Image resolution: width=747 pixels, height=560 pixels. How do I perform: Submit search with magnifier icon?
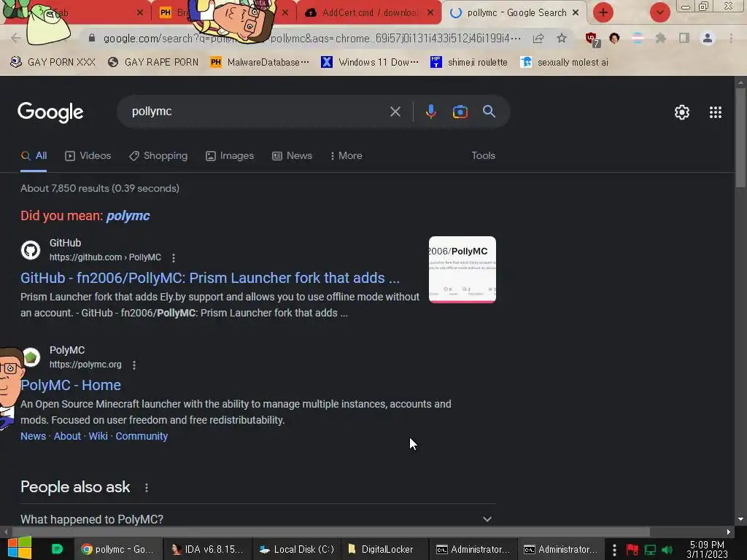(x=489, y=112)
